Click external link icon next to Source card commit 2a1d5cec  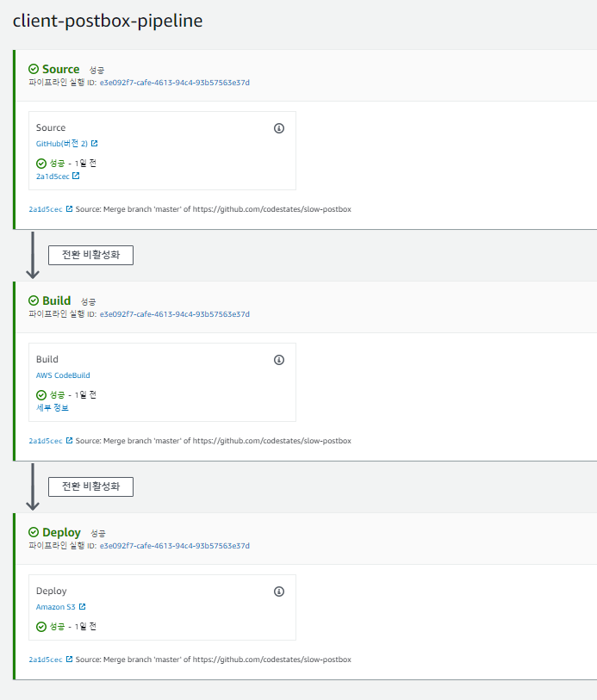76,177
